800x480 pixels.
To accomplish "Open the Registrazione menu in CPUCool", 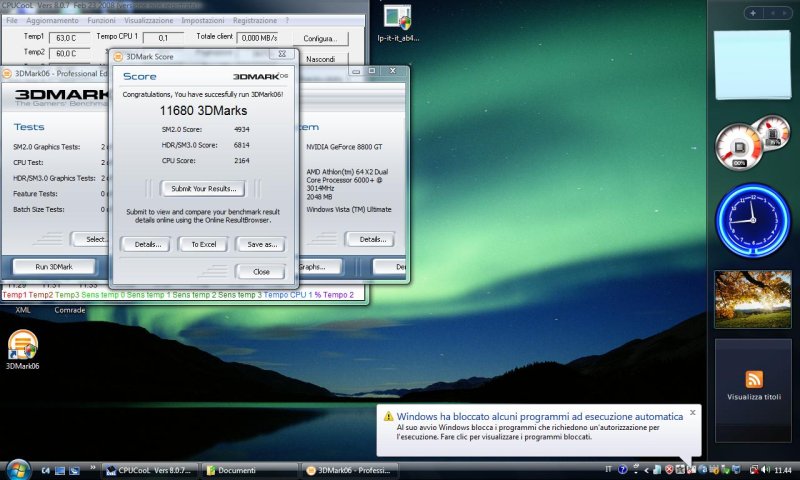I will click(255, 20).
